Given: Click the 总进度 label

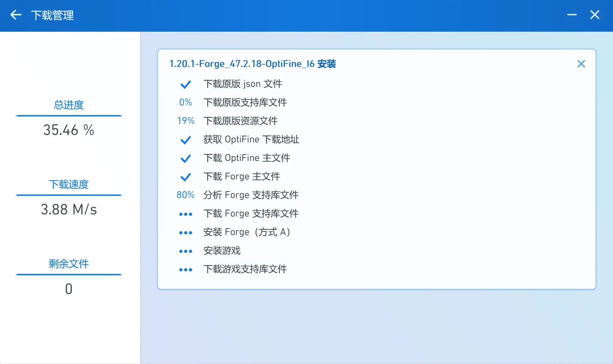Looking at the screenshot, I should coord(69,105).
